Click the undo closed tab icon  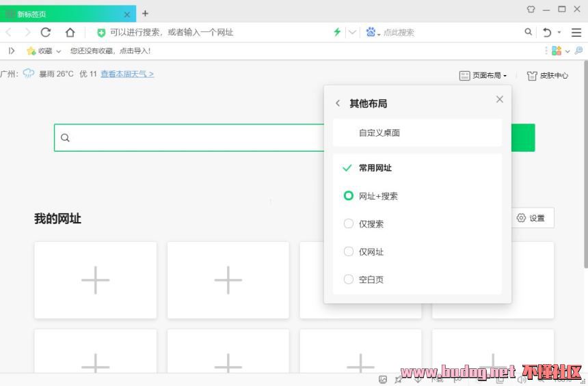coord(546,32)
